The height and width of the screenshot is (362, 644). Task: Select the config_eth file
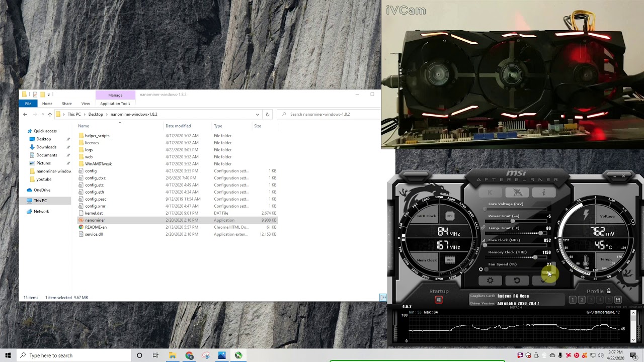[94, 192]
